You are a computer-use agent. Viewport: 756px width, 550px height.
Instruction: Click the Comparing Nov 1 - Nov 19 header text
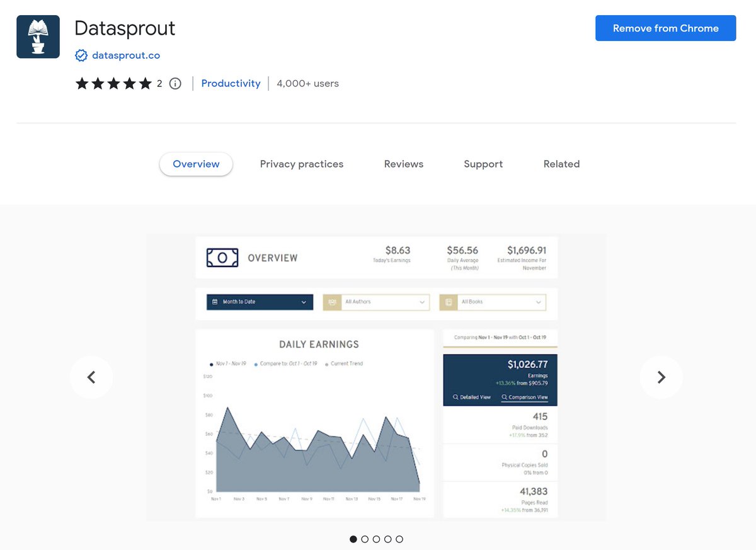point(501,338)
